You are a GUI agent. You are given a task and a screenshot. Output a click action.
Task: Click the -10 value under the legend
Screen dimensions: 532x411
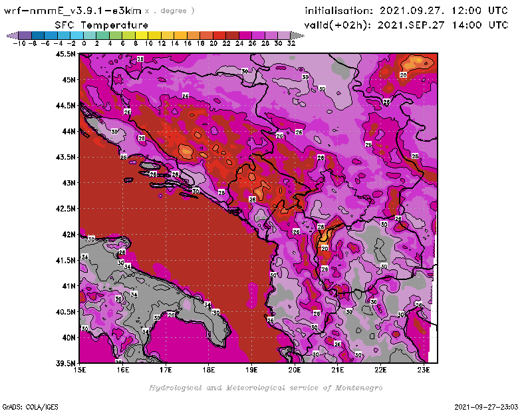point(19,43)
